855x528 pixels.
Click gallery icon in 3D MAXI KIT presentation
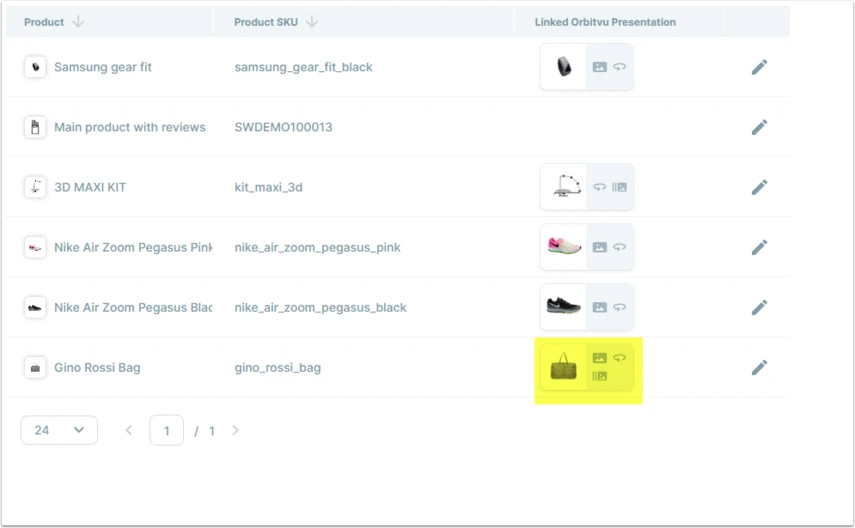tap(619, 187)
